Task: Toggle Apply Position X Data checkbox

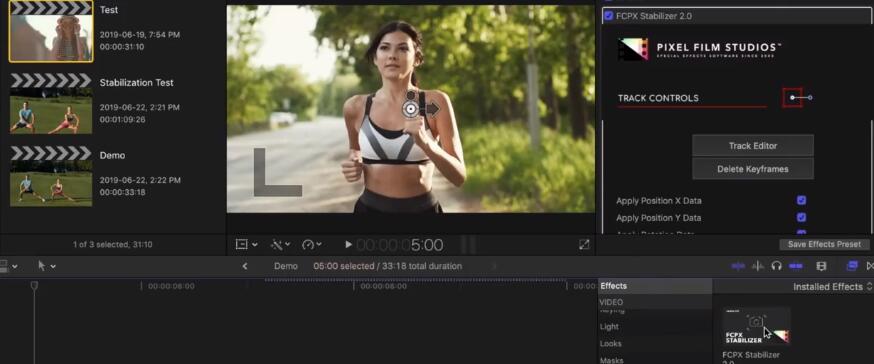Action: click(x=801, y=201)
